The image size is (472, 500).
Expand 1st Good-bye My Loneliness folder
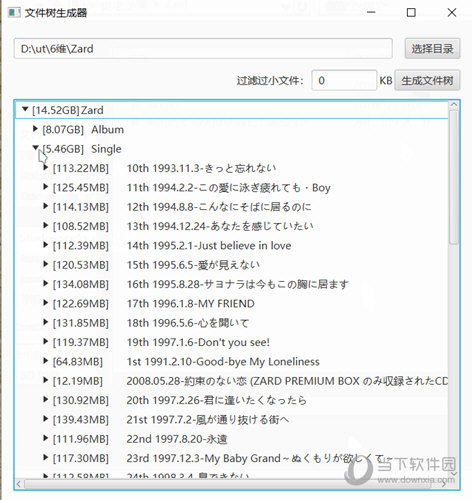tap(46, 361)
